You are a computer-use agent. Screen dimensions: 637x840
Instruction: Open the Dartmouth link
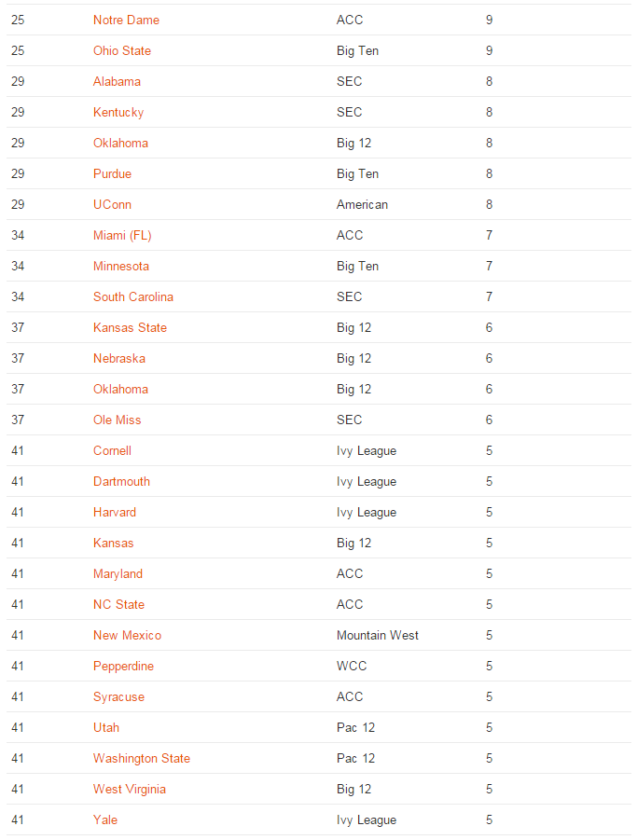click(x=121, y=481)
